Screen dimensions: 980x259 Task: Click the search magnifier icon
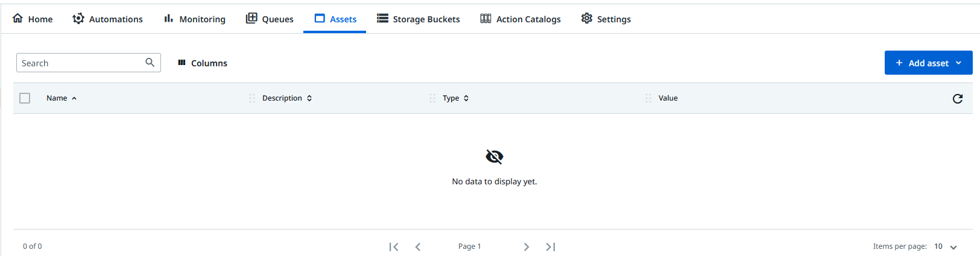pos(150,63)
